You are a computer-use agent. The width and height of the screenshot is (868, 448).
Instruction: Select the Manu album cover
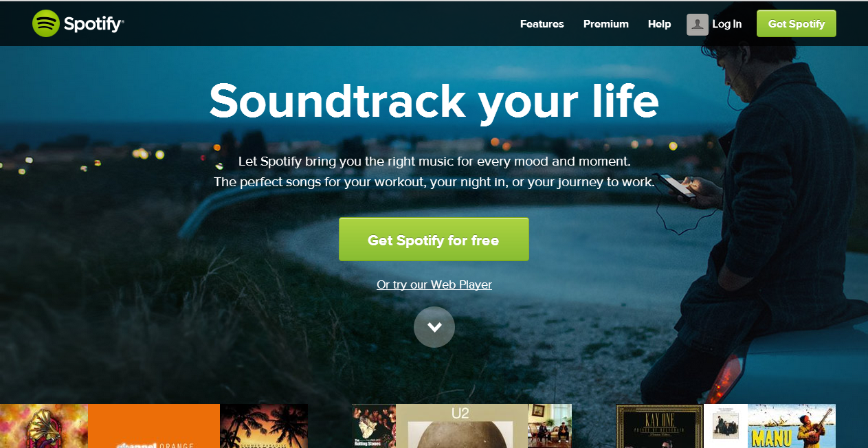click(792, 426)
